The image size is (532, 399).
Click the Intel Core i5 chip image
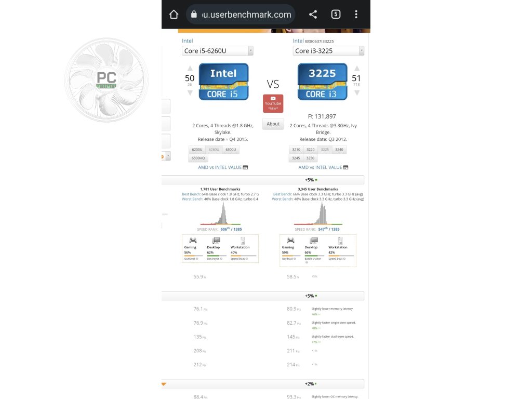coord(223,82)
